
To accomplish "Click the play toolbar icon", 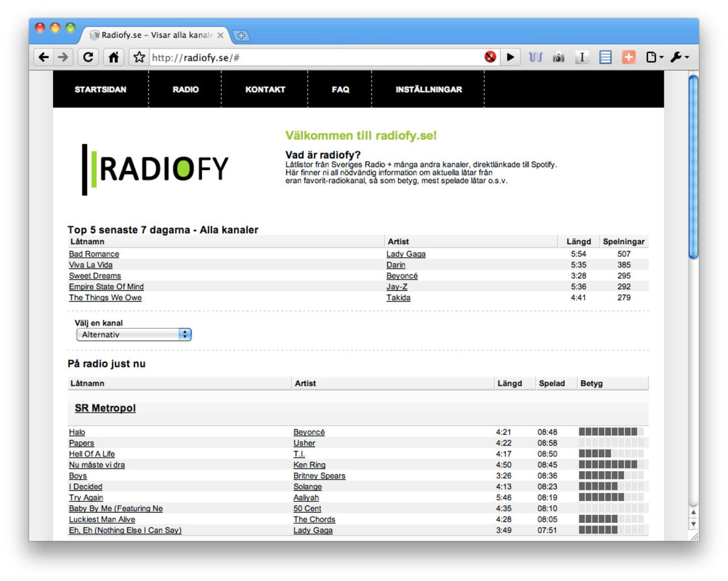I will point(510,57).
